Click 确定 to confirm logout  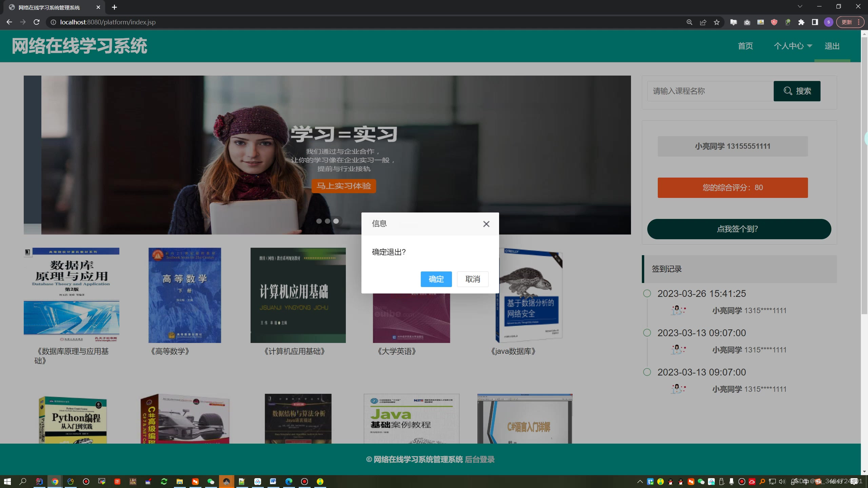point(436,279)
